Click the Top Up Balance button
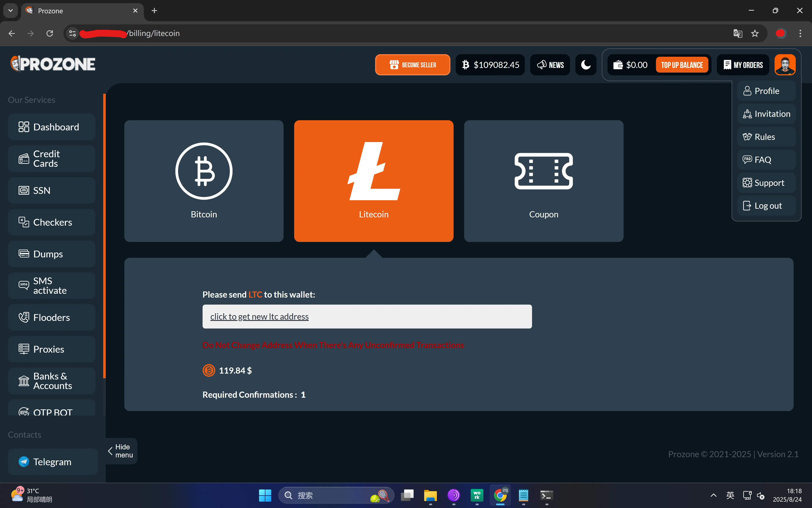This screenshot has width=812, height=508. [x=682, y=65]
